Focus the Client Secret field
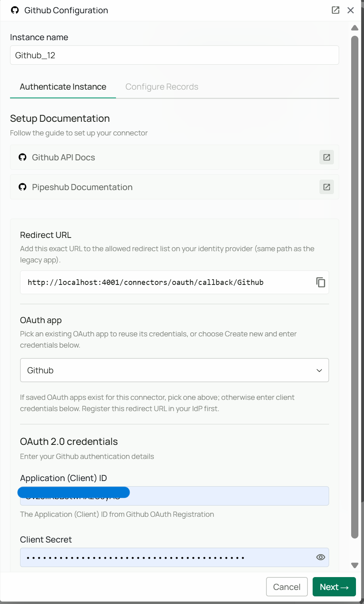 tap(175, 557)
